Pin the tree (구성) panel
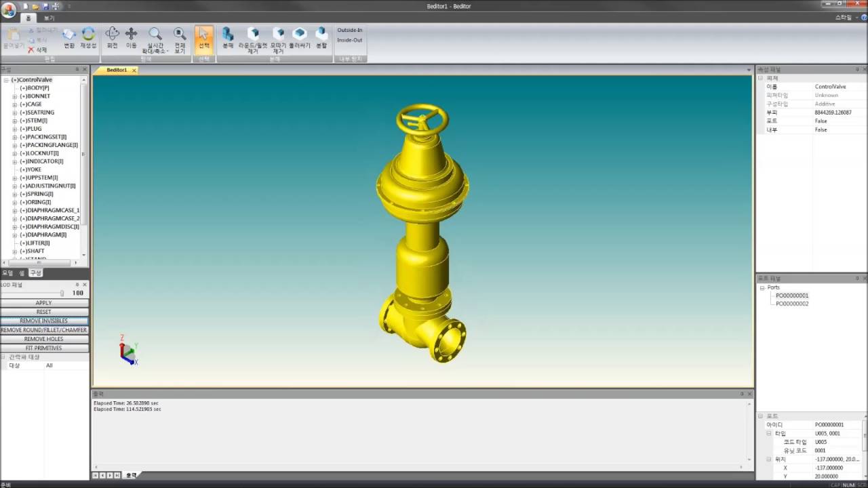This screenshot has height=488, width=868. tap(77, 69)
